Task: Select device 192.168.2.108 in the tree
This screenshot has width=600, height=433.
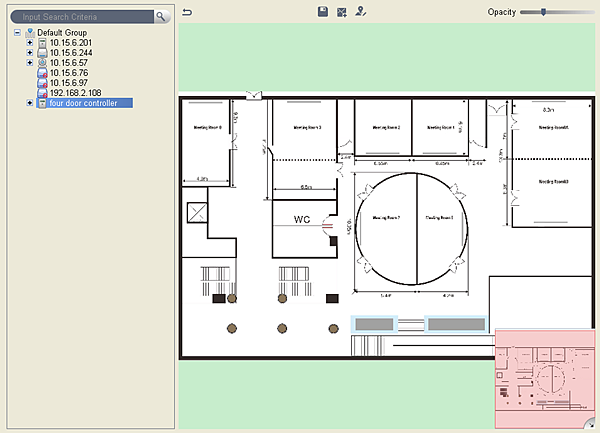Action: point(76,92)
